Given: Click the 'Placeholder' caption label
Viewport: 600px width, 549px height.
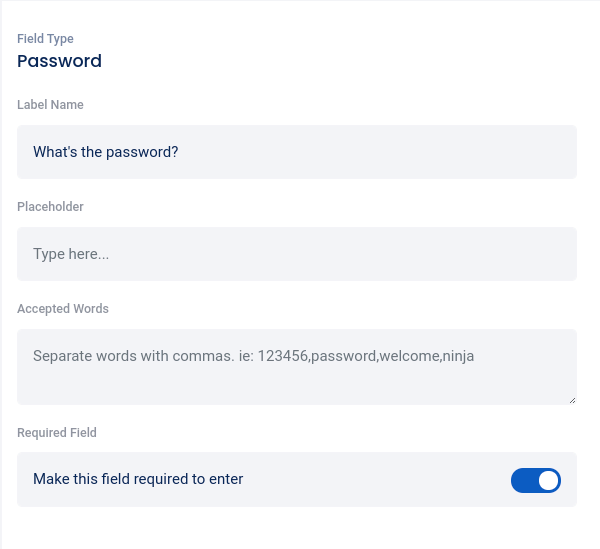Looking at the screenshot, I should (x=50, y=207).
